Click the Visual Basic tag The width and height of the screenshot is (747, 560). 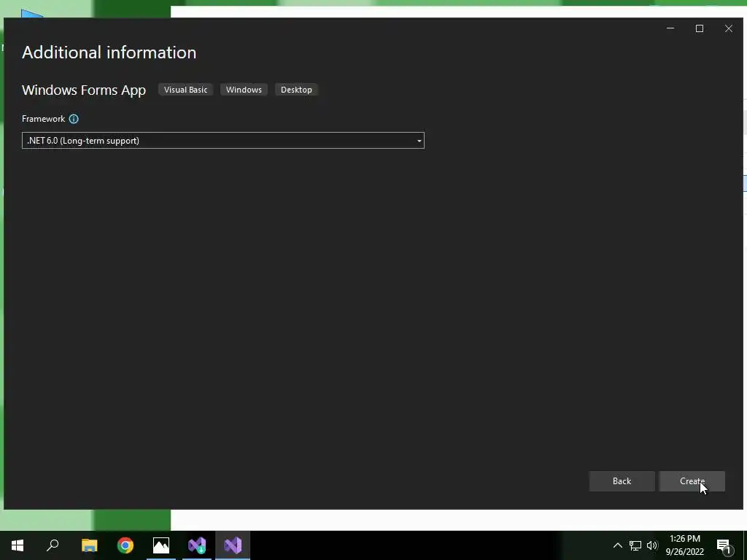point(186,90)
